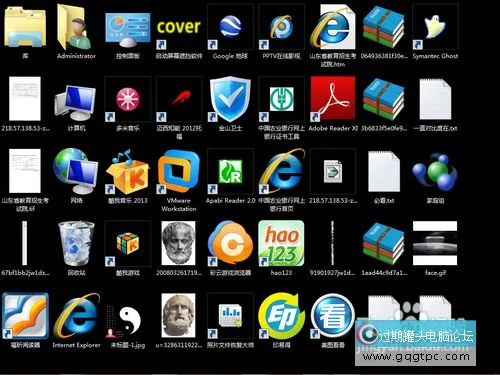This screenshot has height=375, width=500.
Task: Launch the 照片文件恢复大师 shortcut
Action: click(230, 315)
